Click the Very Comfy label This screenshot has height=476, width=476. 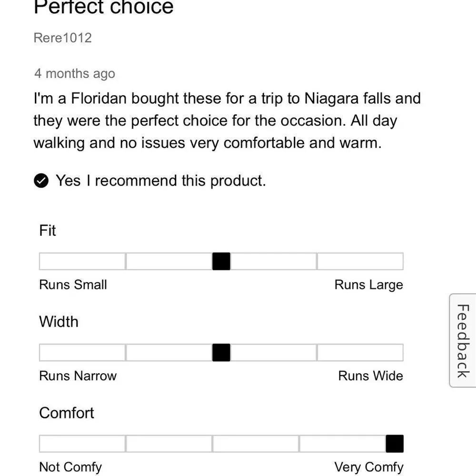pos(369,467)
